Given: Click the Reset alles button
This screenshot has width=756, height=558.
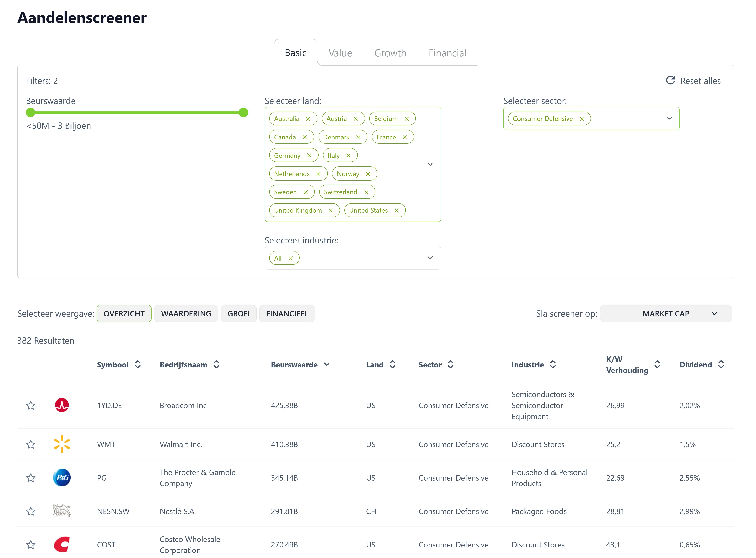Looking at the screenshot, I should click(693, 81).
